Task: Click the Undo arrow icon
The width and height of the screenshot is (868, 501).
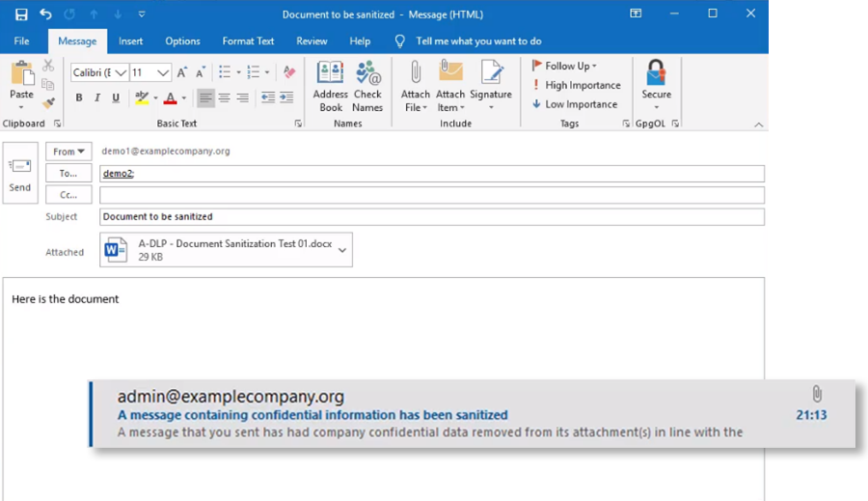Action: [x=45, y=14]
